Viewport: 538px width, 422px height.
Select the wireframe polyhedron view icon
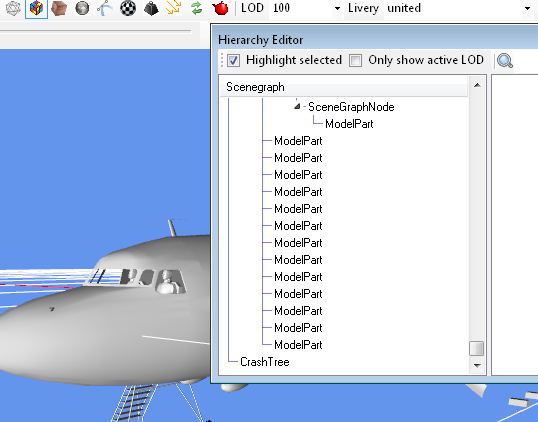13,8
